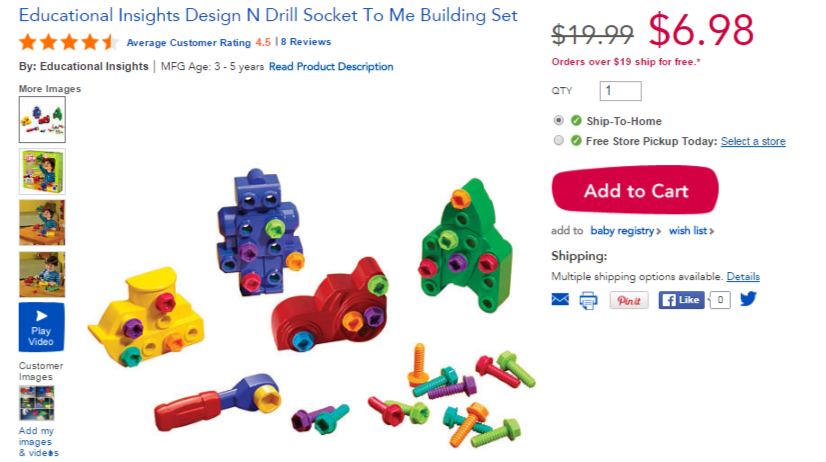Open the shipping Details link
826x462 pixels.
click(743, 277)
